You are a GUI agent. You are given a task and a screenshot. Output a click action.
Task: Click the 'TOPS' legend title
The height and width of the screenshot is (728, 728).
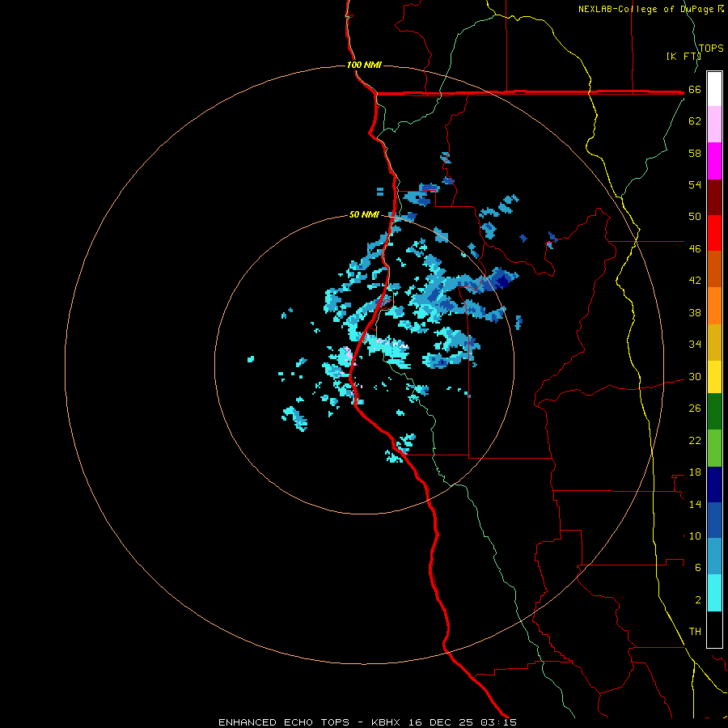coord(711,49)
